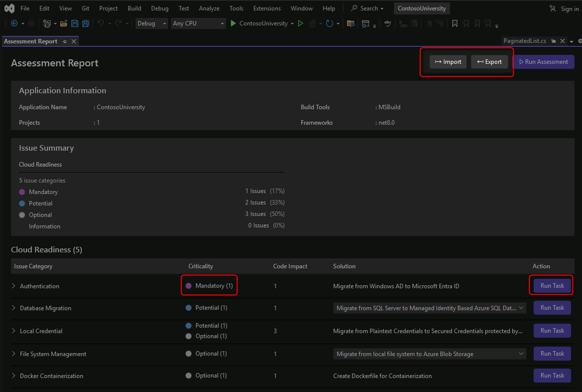This screenshot has width=582, height=392.
Task: Open the Debug configuration dropdown
Action: [152, 23]
